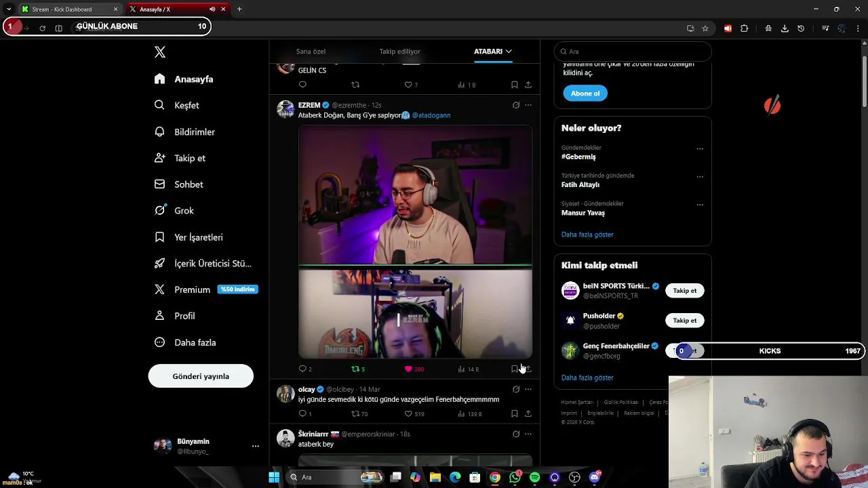Ask Grok about Škriniarrr's tweet

[516, 434]
